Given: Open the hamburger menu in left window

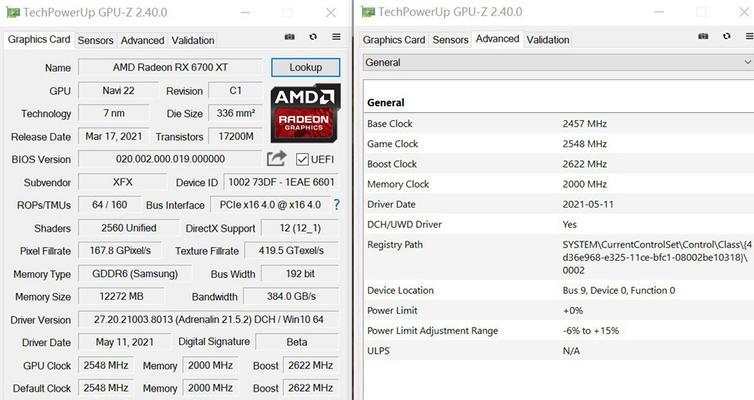Looking at the screenshot, I should [x=336, y=37].
